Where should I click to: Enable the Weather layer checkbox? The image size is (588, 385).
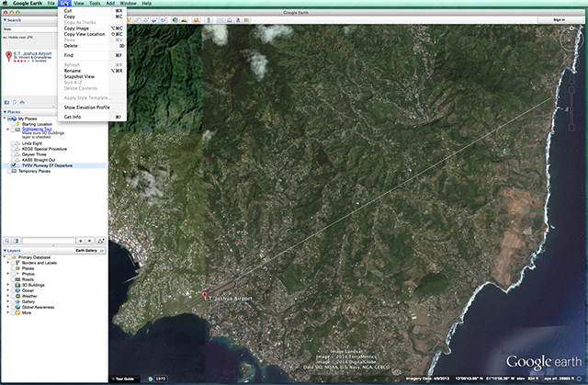(13, 296)
